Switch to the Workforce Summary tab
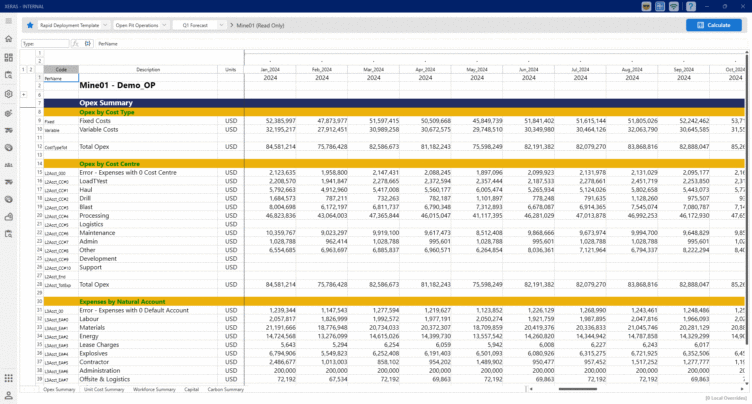This screenshot has height=404, width=752. tap(154, 390)
